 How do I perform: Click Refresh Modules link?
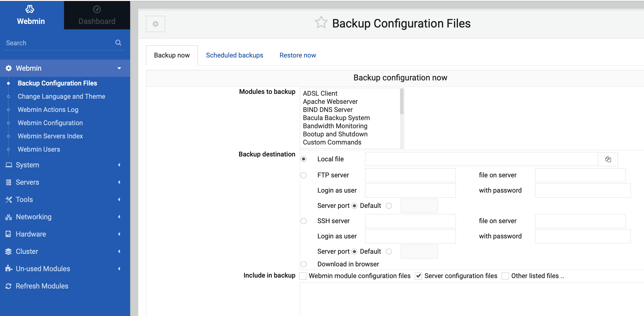click(42, 286)
